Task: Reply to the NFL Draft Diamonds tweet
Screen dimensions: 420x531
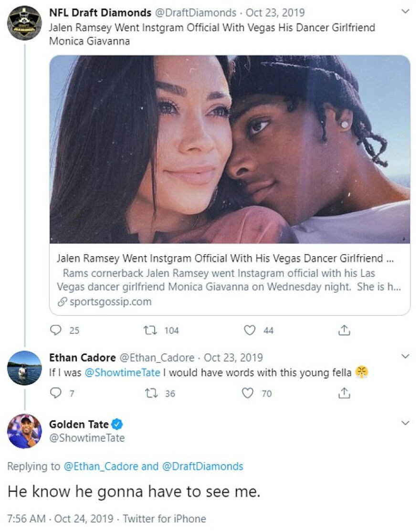Action: click(x=56, y=330)
